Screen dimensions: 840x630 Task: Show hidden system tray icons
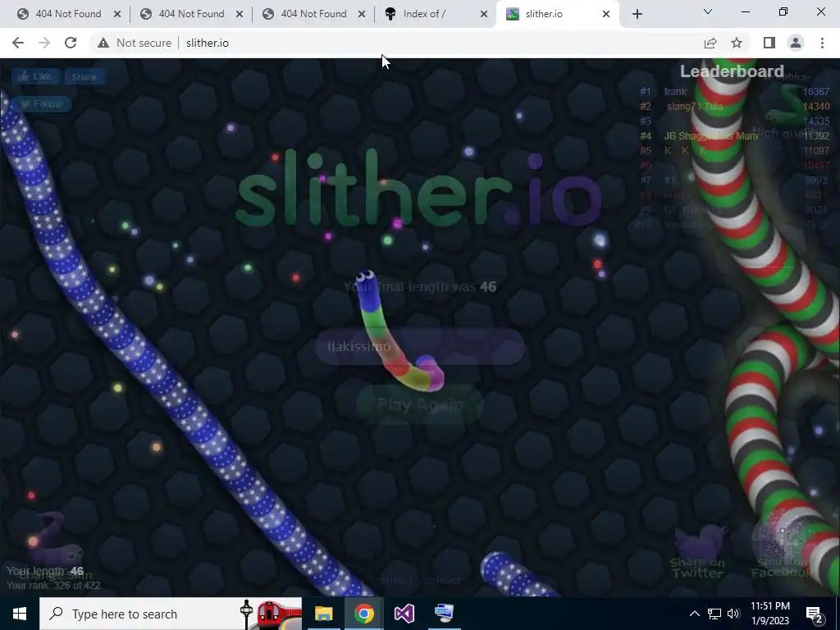tap(694, 614)
